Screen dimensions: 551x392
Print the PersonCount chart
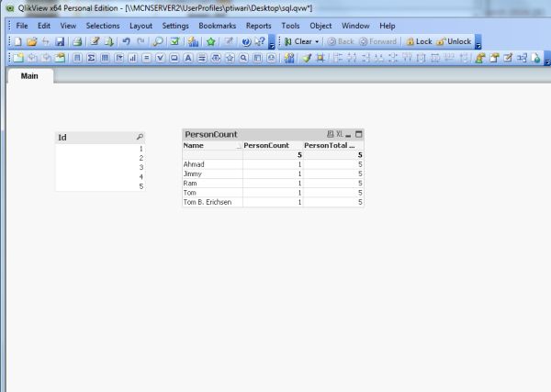331,134
